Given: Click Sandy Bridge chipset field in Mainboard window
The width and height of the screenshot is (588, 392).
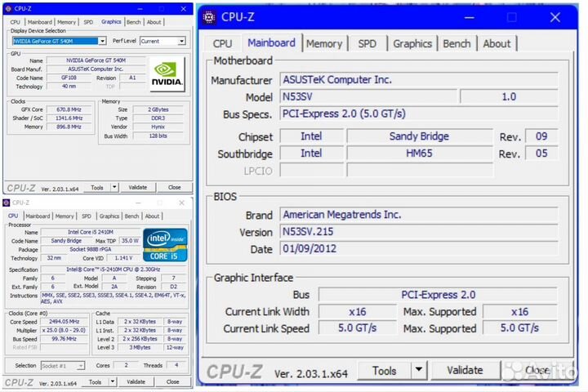Looking at the screenshot, I should tap(419, 136).
